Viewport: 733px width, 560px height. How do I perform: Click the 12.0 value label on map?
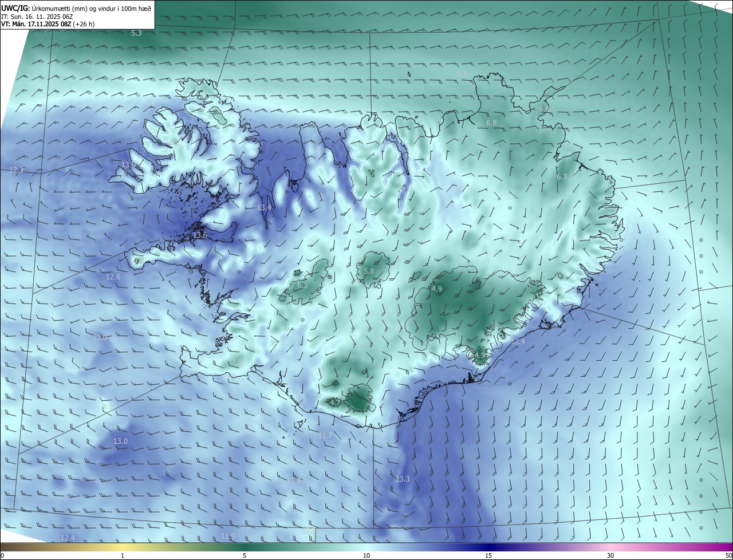point(100,338)
